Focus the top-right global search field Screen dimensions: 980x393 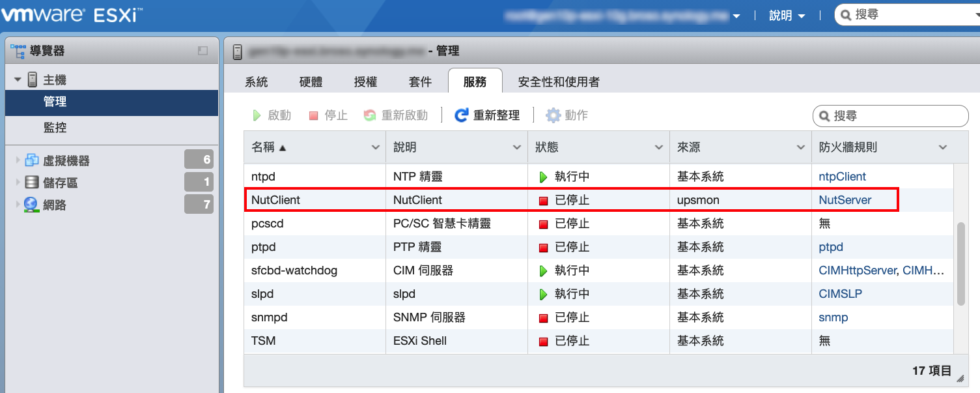point(908,15)
